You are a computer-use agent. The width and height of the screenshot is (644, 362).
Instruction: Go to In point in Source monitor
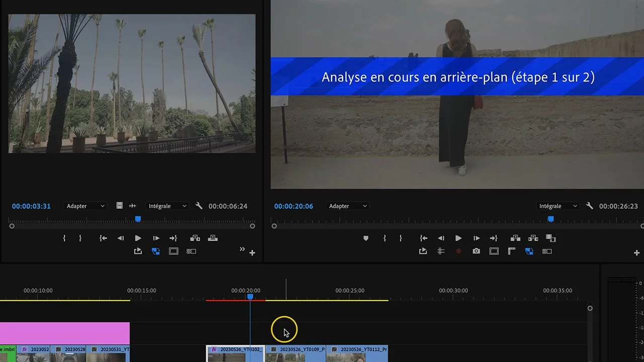[103, 238]
